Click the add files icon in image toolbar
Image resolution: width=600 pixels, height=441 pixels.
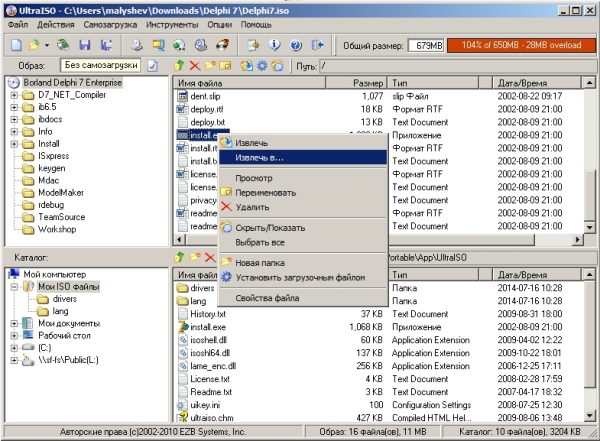(247, 65)
